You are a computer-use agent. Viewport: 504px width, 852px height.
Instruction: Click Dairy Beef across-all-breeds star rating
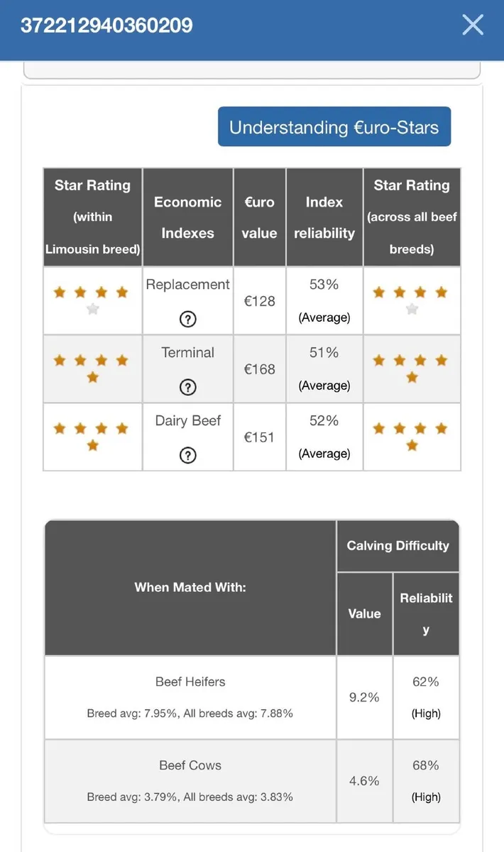pyautogui.click(x=412, y=437)
